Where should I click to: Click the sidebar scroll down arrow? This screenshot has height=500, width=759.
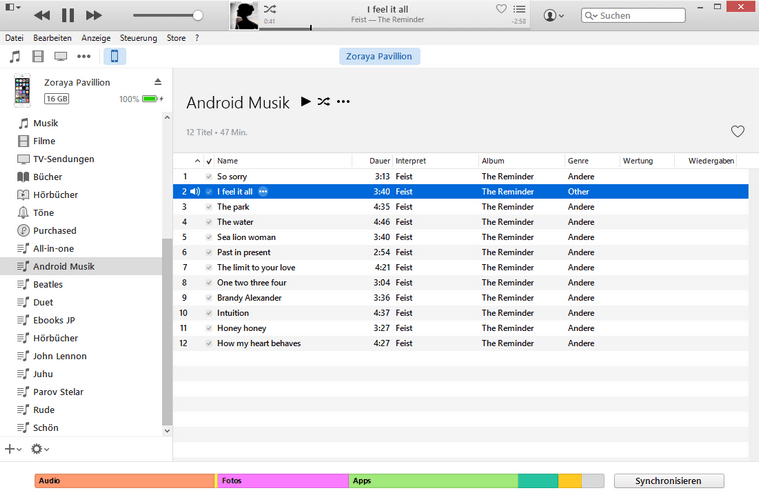pyautogui.click(x=167, y=431)
